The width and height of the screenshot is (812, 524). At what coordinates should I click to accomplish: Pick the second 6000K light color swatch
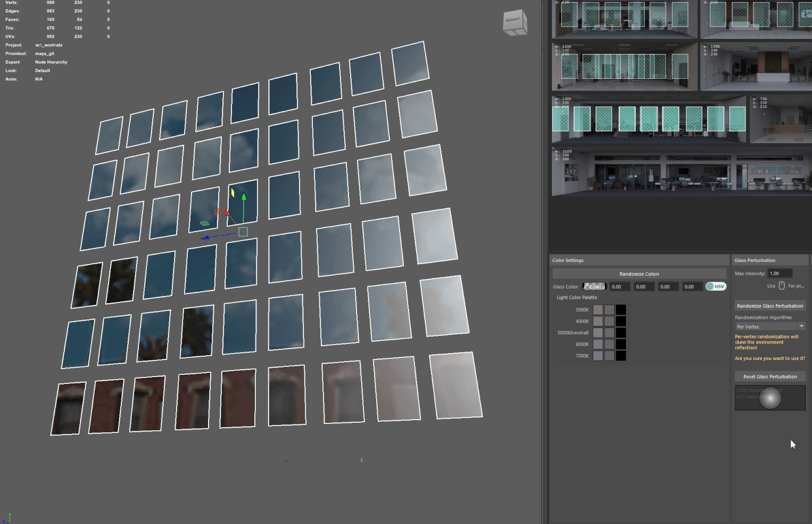tap(609, 345)
